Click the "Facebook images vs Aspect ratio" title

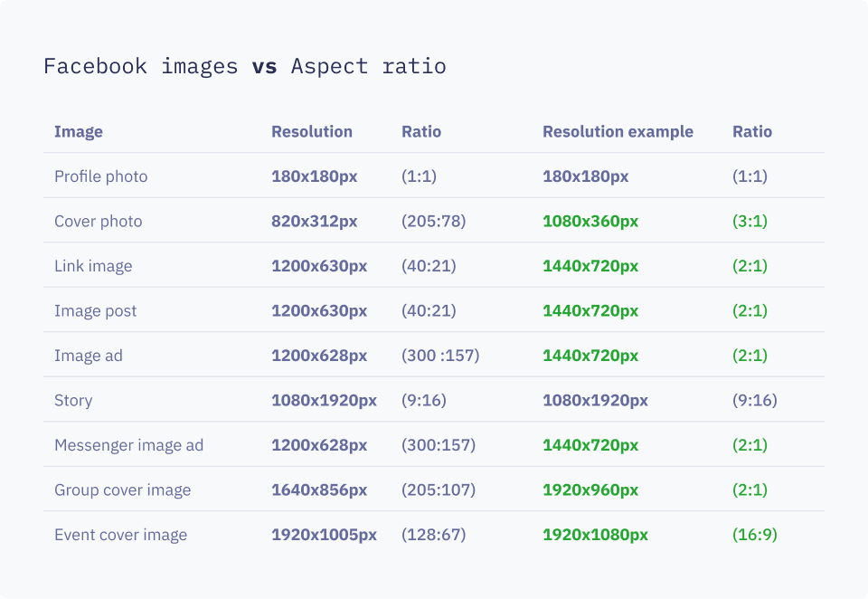point(244,67)
